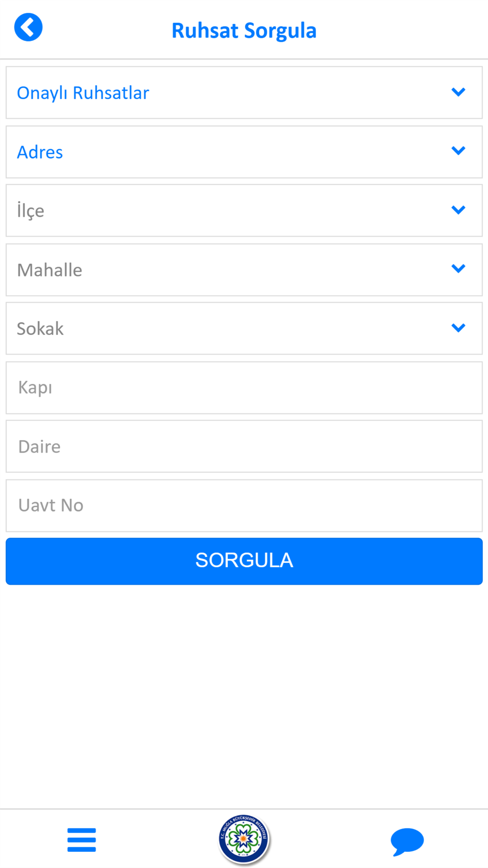Click into the Daire field
The height and width of the screenshot is (868, 488).
(244, 447)
